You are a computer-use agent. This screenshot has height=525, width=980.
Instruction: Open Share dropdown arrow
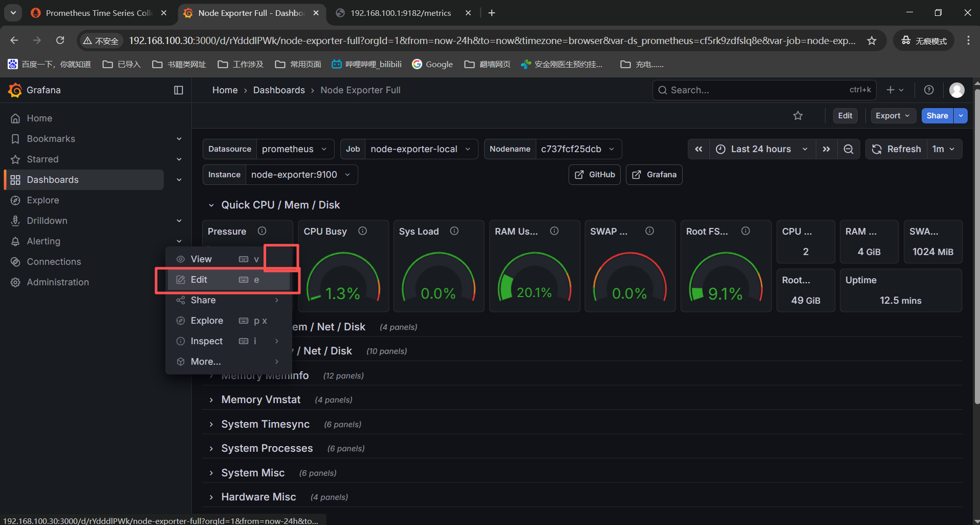click(x=961, y=116)
